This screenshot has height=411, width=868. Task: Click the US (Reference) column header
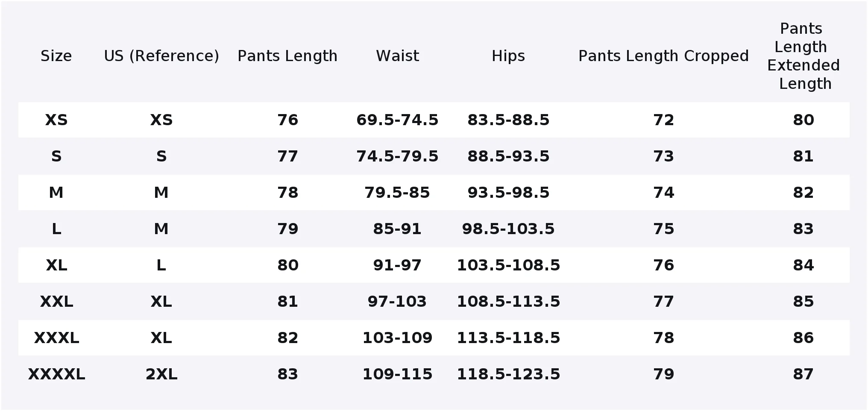pyautogui.click(x=161, y=56)
